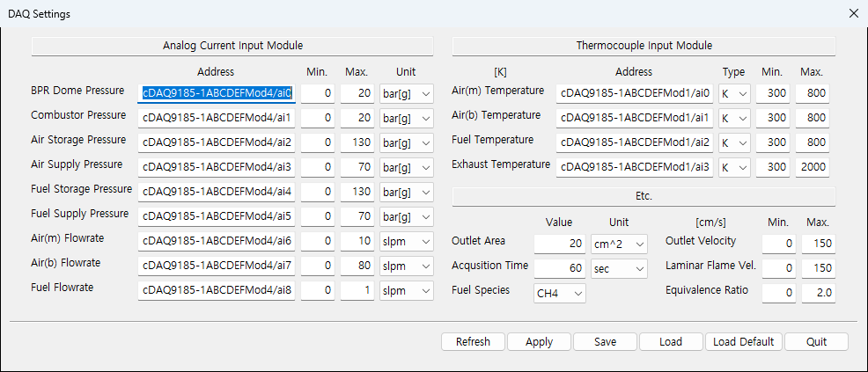Screen dimensions: 868x372
Task: Click Air(b) Temperature Min. field
Action: point(773,119)
